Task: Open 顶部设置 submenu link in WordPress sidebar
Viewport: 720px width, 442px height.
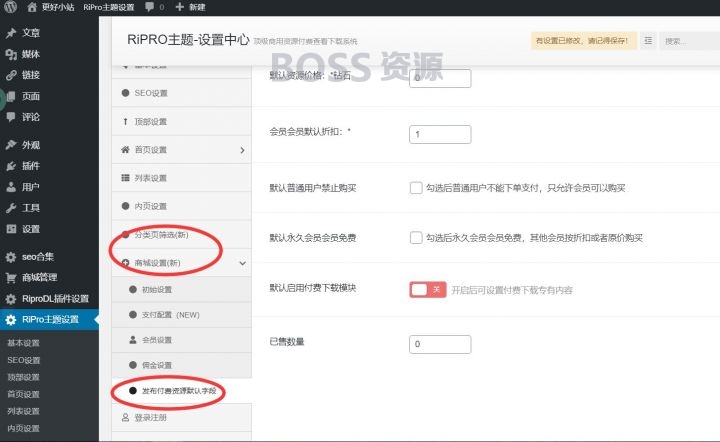Action: [23, 377]
